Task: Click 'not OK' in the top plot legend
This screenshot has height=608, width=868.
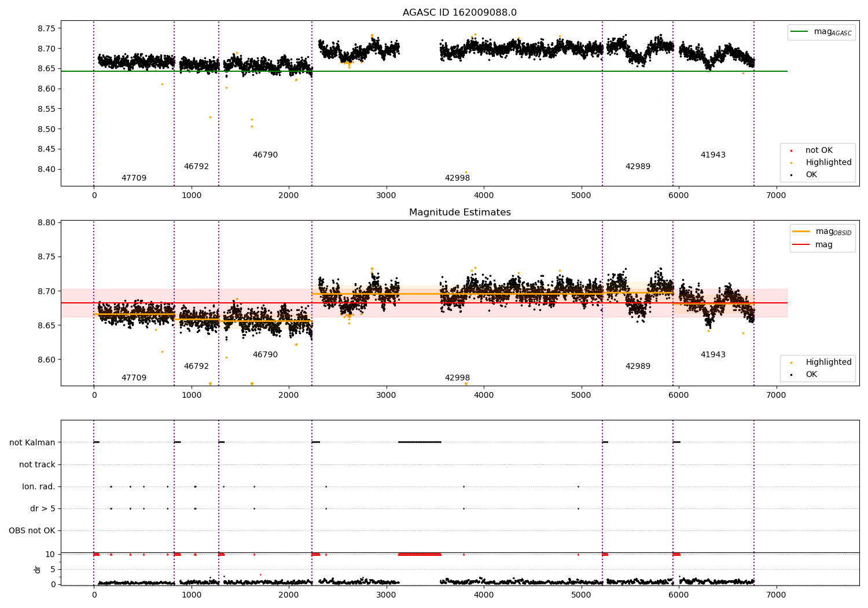Action: (x=819, y=150)
